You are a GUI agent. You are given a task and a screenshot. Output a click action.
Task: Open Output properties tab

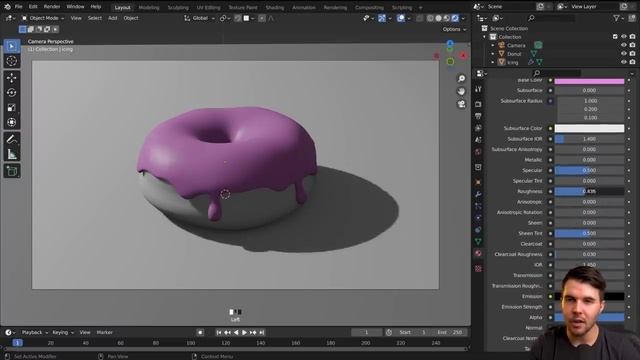coord(478,116)
